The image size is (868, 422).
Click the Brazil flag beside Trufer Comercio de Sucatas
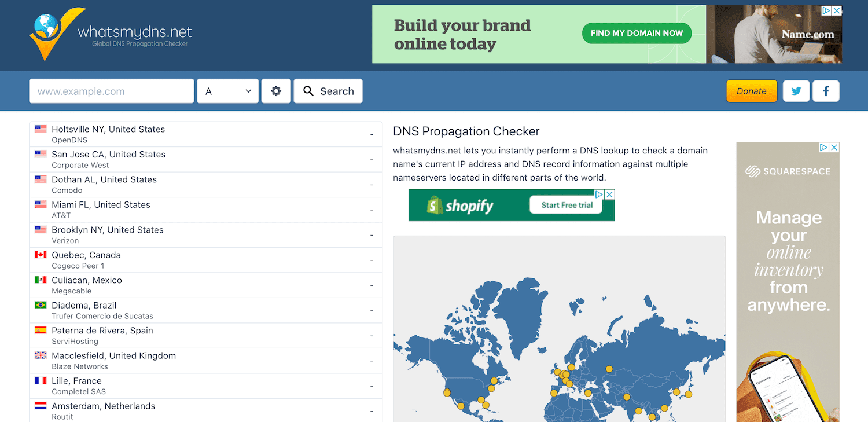pos(40,304)
